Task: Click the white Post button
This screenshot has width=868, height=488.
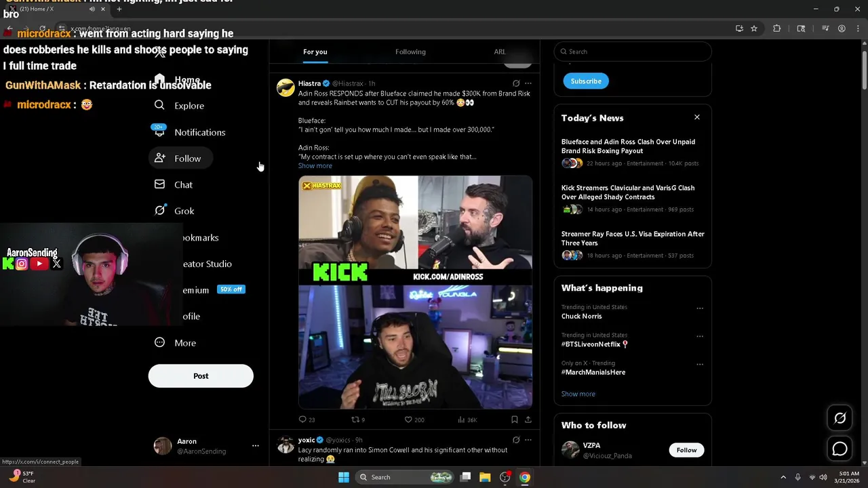Action: pos(201,376)
